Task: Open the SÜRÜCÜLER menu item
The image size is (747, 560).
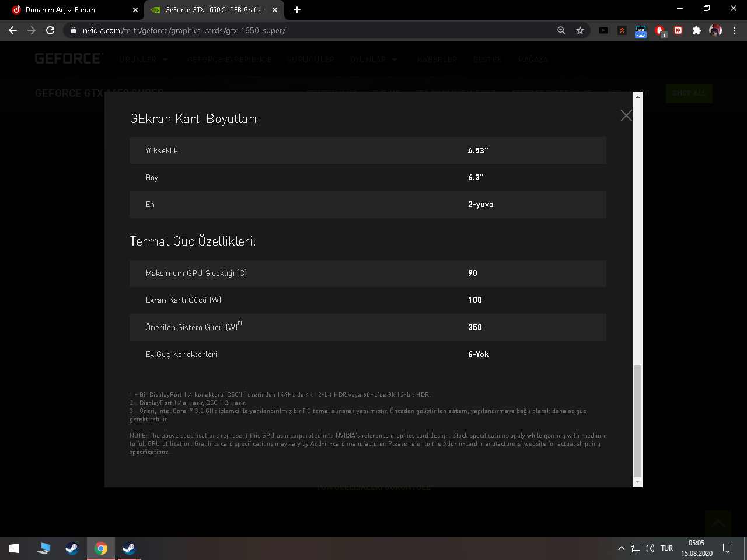Action: click(x=310, y=60)
